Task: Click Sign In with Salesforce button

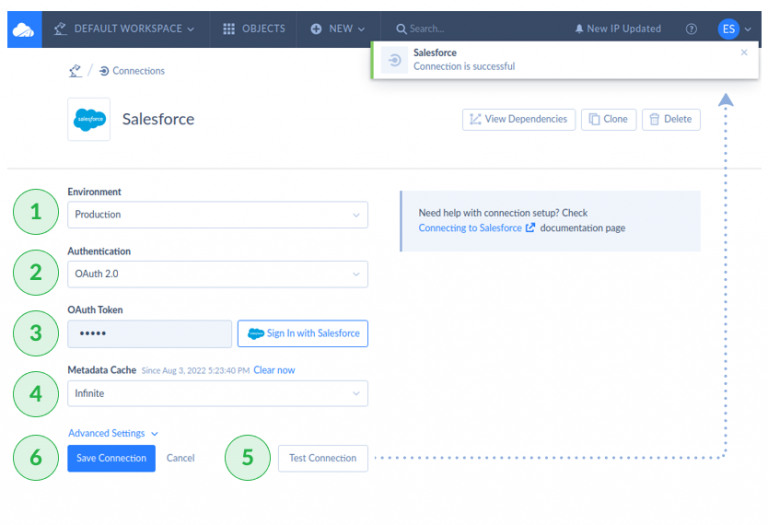Action: tap(303, 333)
